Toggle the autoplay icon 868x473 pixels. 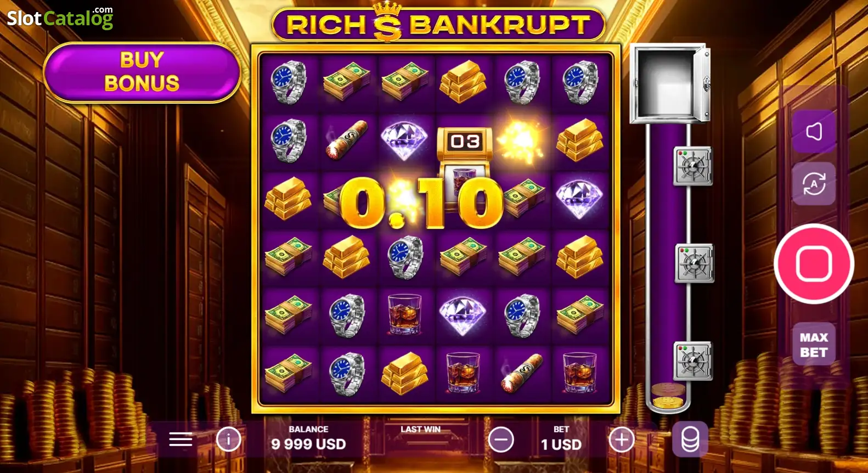point(814,184)
